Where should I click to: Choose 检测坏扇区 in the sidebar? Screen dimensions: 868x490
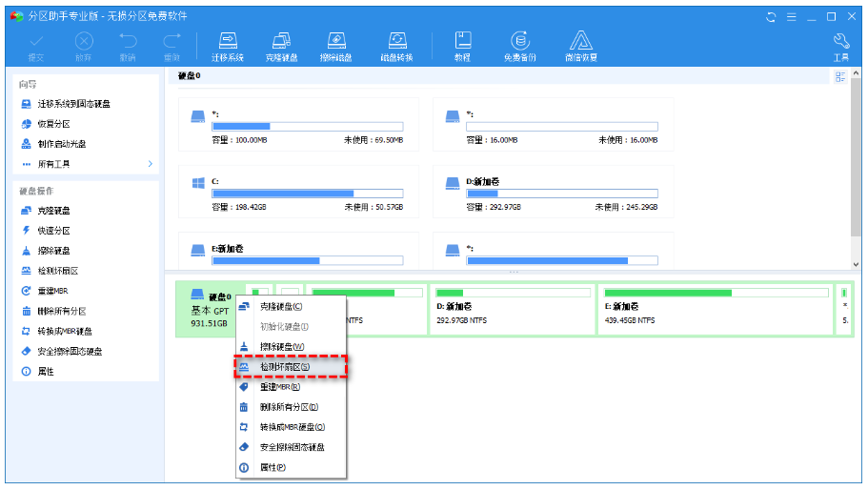(57, 271)
